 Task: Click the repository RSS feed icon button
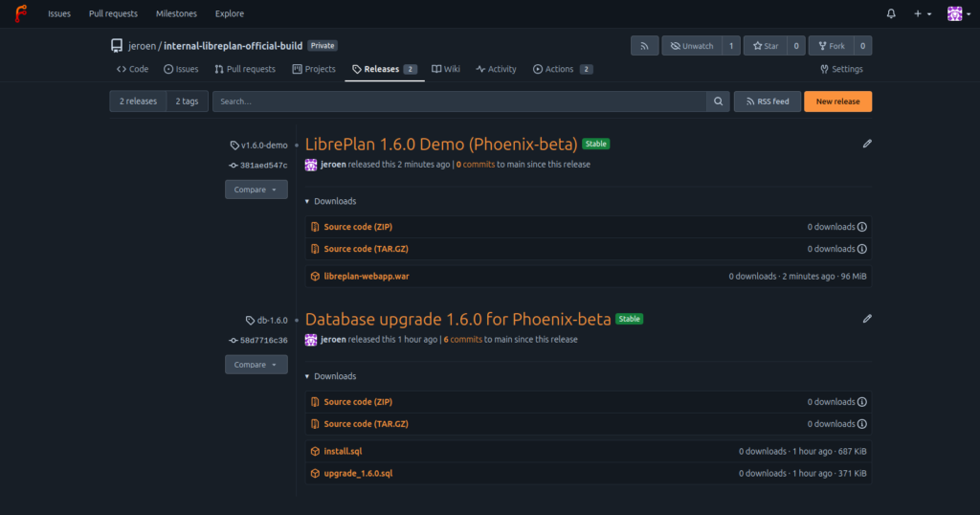coord(644,46)
